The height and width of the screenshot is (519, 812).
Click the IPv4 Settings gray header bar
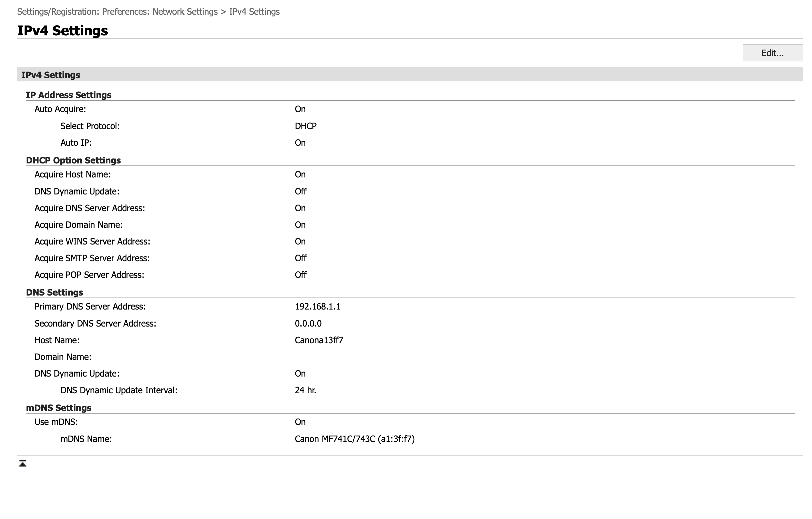click(x=51, y=75)
